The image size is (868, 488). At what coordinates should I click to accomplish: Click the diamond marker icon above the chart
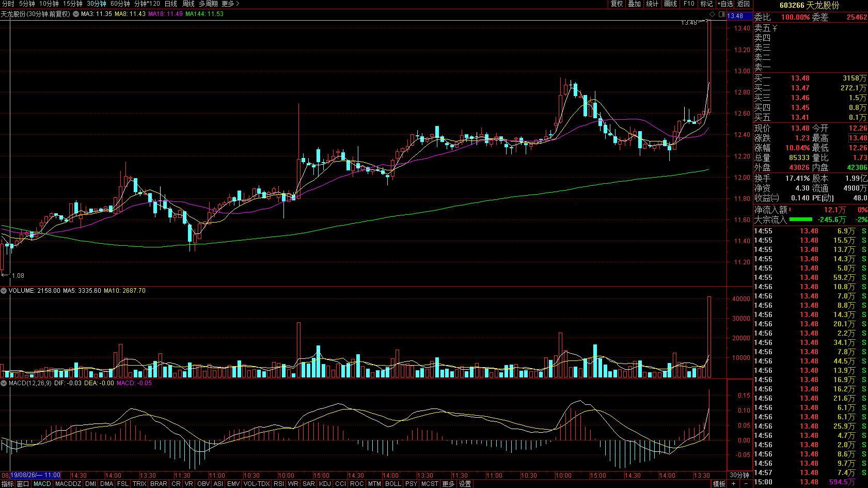coord(713,14)
